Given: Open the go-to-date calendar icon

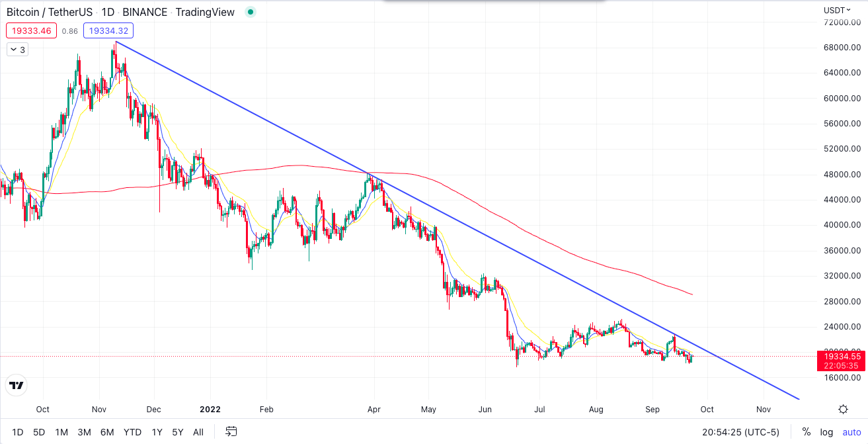Looking at the screenshot, I should click(x=231, y=432).
